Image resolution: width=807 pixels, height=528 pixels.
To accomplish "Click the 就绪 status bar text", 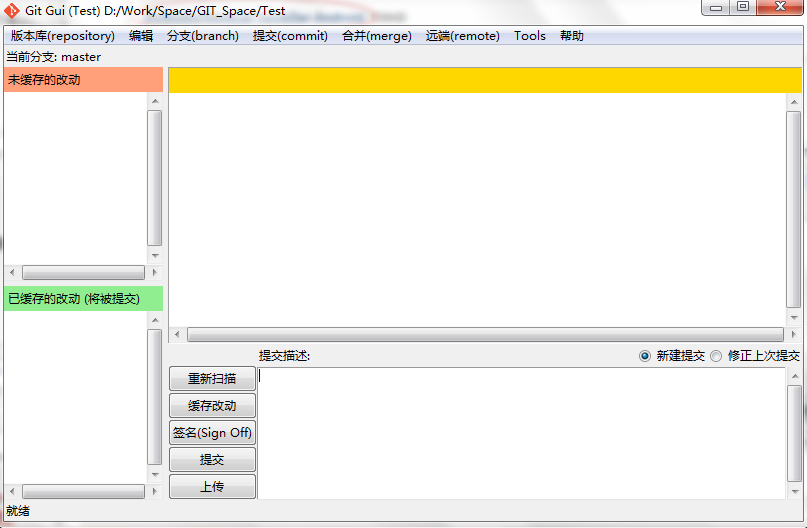I will click(x=18, y=511).
